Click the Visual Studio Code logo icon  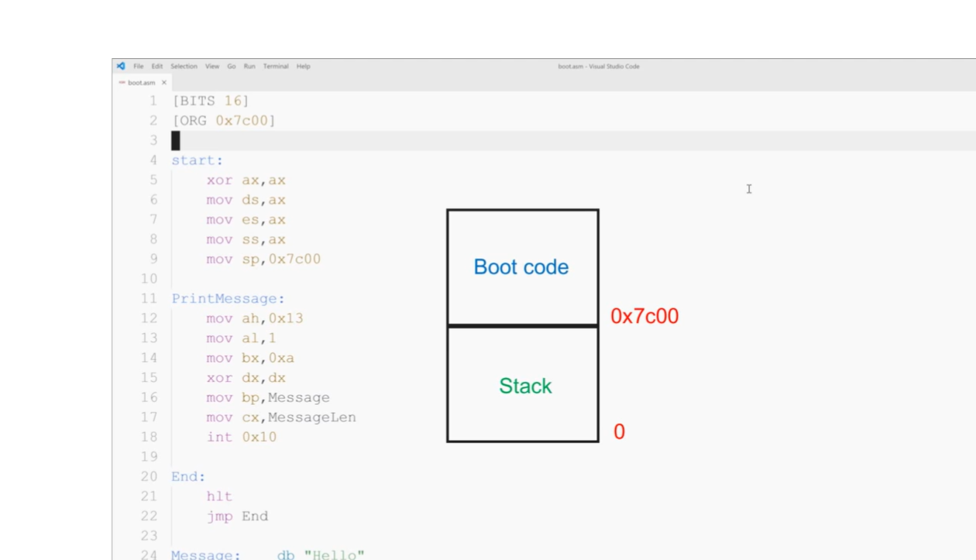121,67
